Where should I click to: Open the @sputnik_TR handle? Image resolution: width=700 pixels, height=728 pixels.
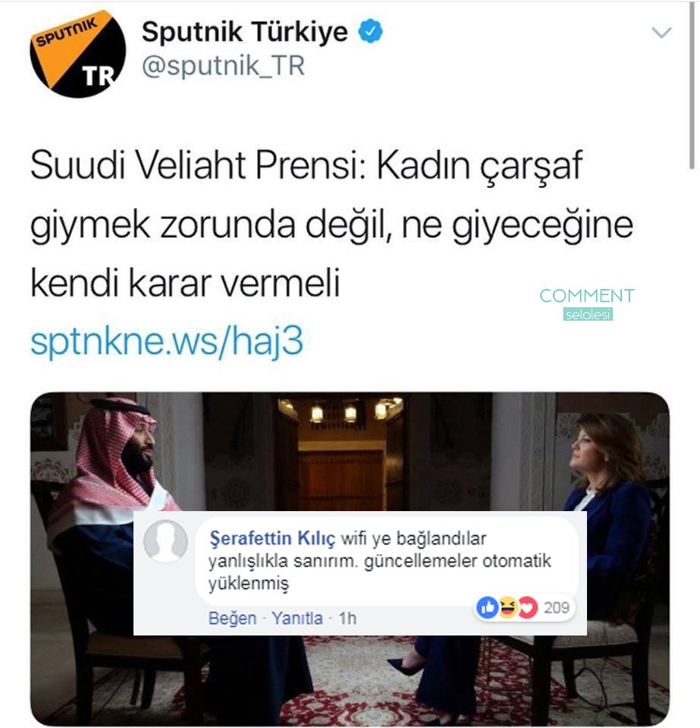point(223,65)
